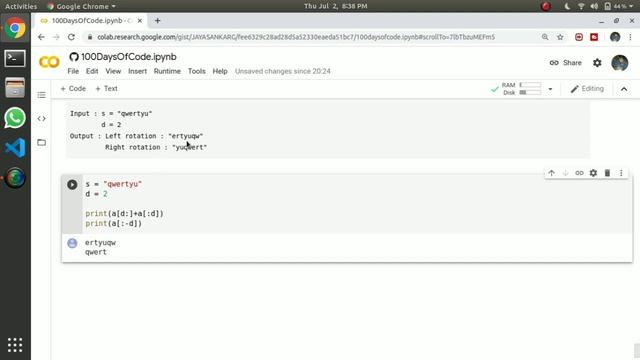Open the View menu
Viewport: 640px width, 360px height.
tap(113, 71)
